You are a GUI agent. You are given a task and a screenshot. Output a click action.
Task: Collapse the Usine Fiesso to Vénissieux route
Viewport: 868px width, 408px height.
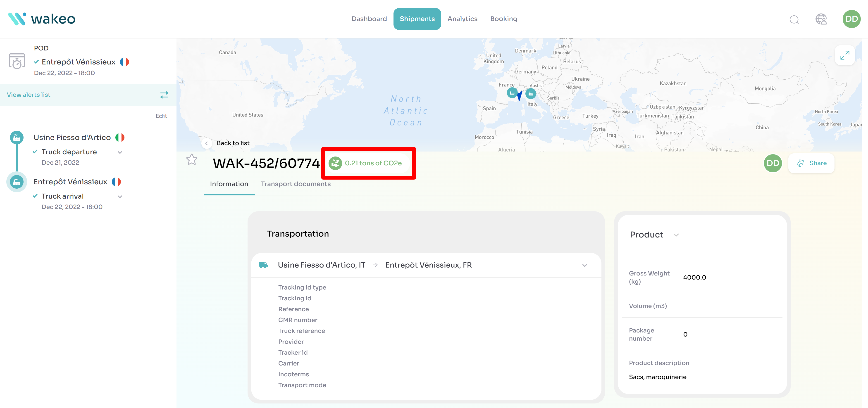tap(585, 266)
